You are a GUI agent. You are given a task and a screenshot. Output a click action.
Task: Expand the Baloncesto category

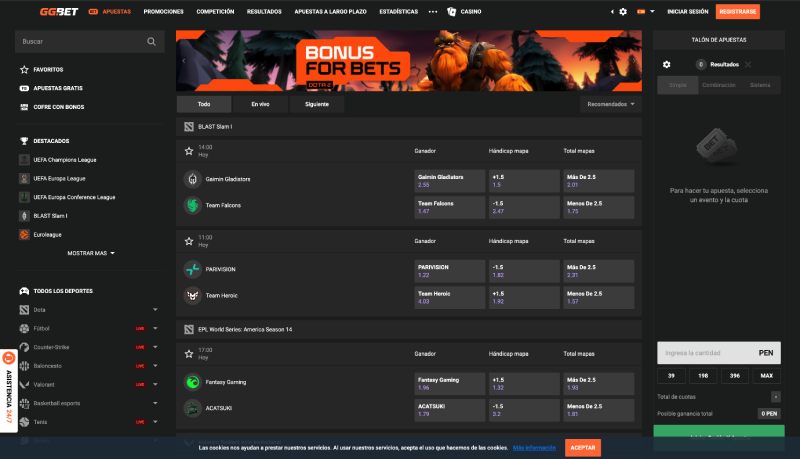tap(155, 366)
